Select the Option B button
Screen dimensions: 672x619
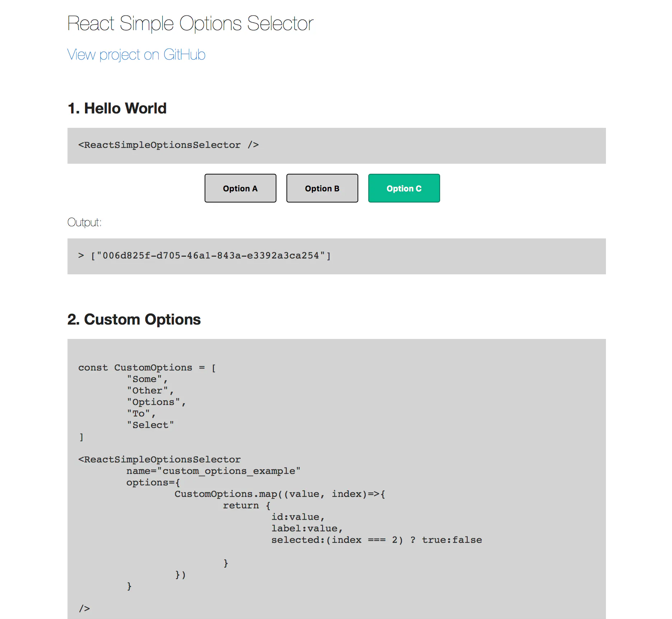click(x=322, y=188)
